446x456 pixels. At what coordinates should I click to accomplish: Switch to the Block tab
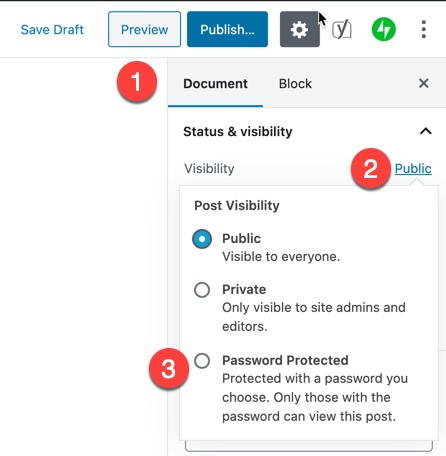[x=295, y=84]
